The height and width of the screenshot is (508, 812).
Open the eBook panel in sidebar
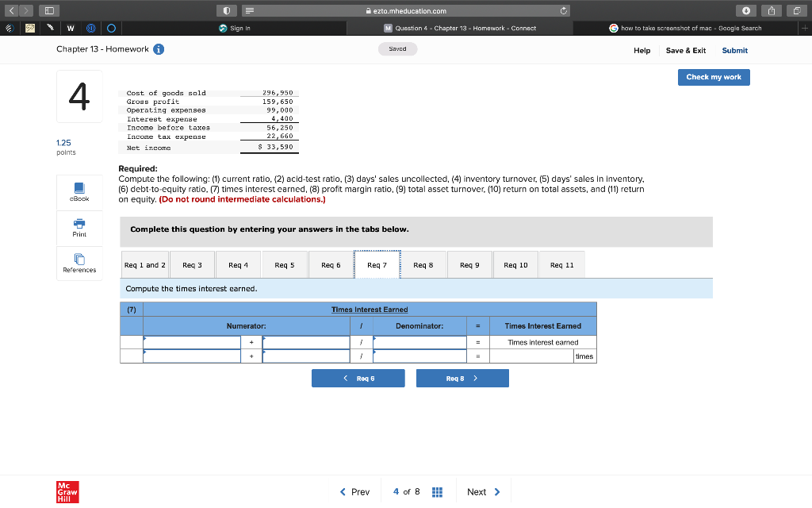click(79, 192)
